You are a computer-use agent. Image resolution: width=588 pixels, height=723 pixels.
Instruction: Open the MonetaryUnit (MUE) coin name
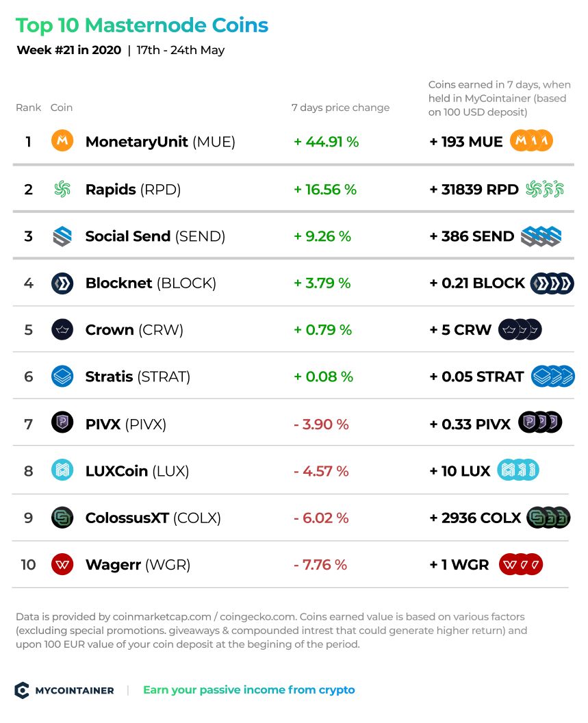pos(160,142)
